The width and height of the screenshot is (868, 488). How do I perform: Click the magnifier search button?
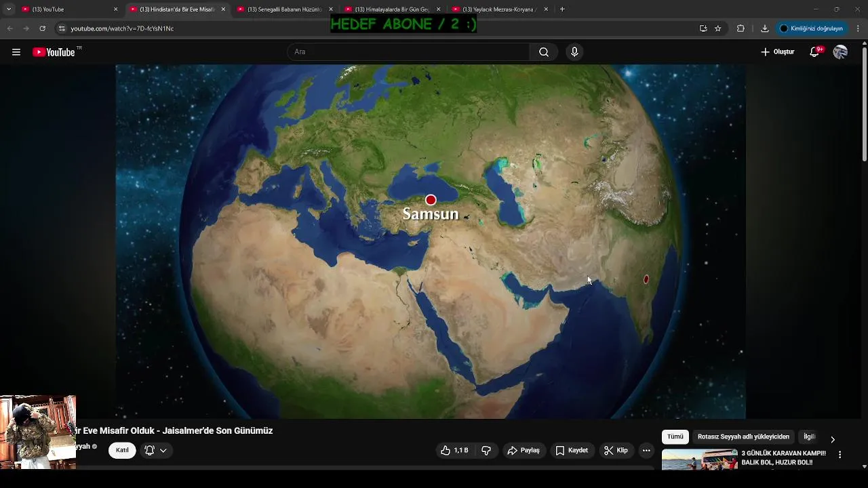click(x=544, y=52)
